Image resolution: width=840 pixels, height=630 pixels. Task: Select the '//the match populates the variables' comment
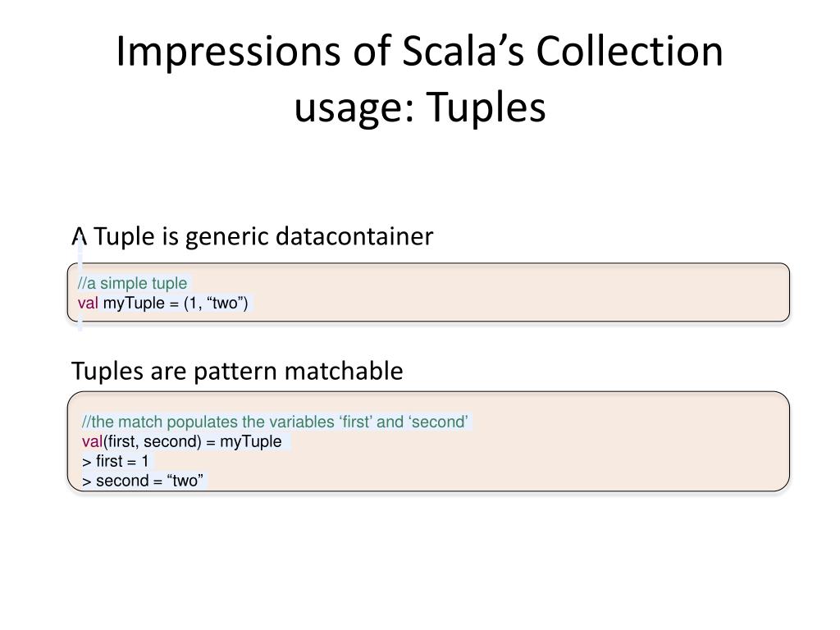coord(275,422)
